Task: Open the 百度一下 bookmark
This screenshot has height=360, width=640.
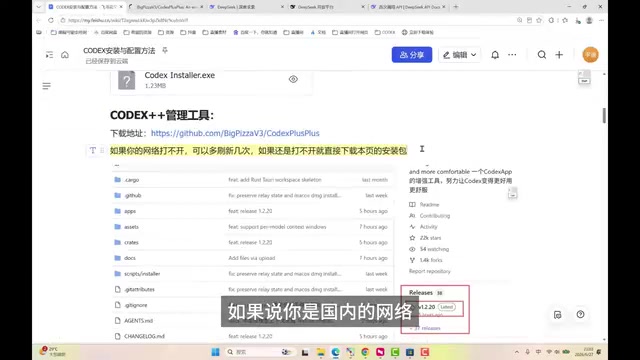Action: coord(255,32)
